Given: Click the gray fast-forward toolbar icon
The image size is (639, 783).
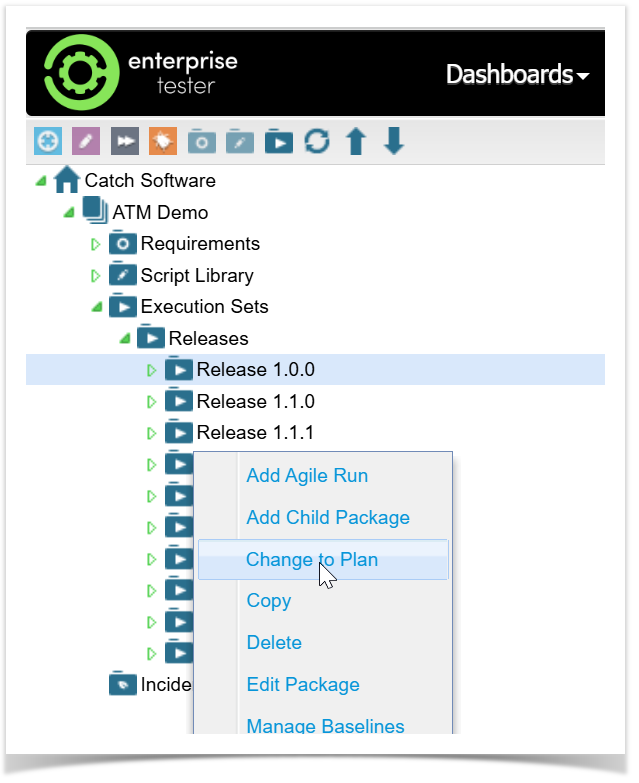Looking at the screenshot, I should pos(125,141).
